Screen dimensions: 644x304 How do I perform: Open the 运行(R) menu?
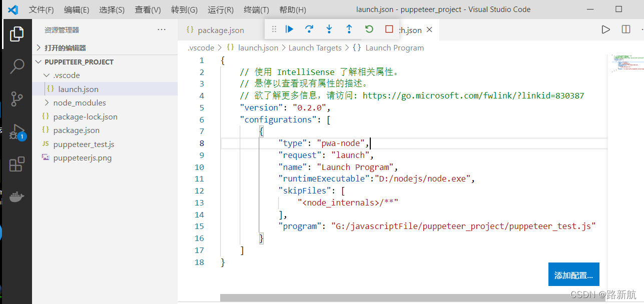tap(221, 9)
